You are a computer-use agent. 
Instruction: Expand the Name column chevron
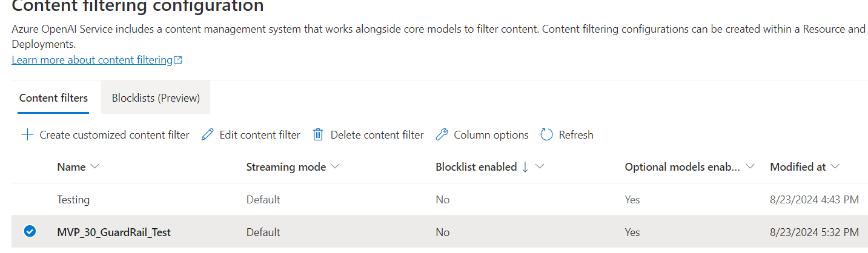(x=94, y=167)
